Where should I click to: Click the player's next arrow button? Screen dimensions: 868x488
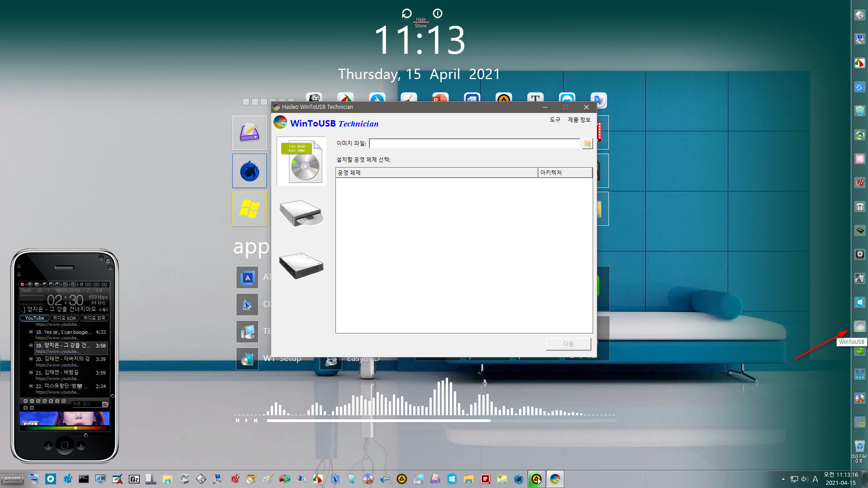(81, 446)
